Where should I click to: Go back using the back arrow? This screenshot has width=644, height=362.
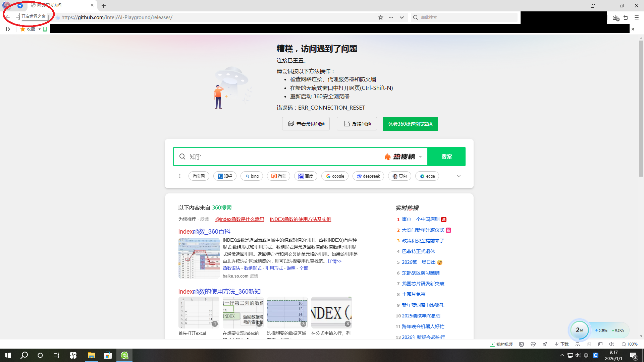tap(7, 17)
